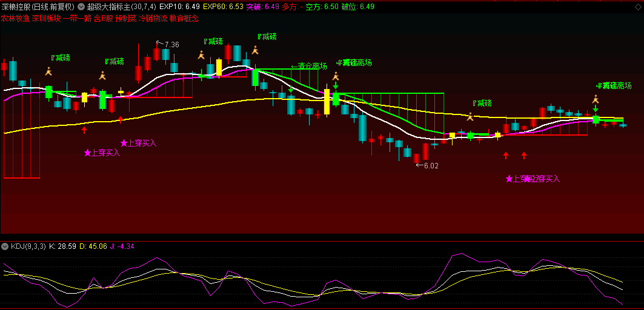Click the 多方: - value
This screenshot has height=310, width=644.
[x=292, y=7]
